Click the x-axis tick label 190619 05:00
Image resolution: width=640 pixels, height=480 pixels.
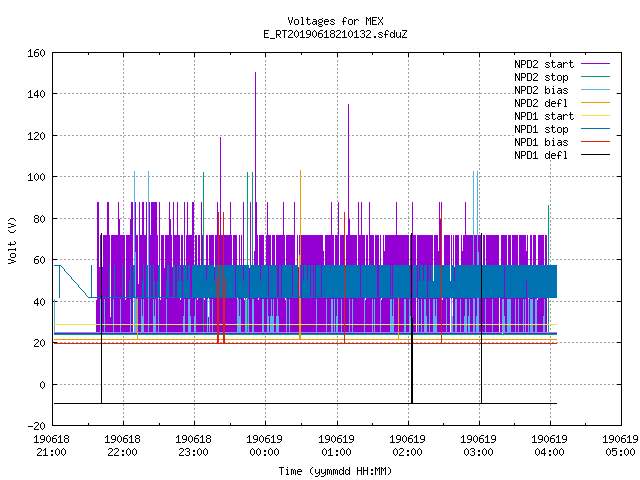[620, 446]
